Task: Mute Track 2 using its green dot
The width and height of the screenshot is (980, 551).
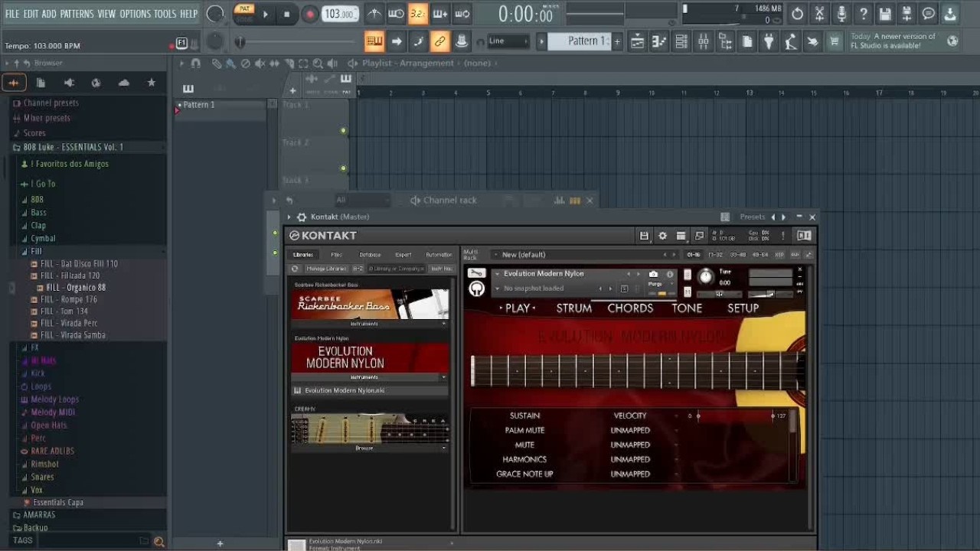Action: [343, 168]
